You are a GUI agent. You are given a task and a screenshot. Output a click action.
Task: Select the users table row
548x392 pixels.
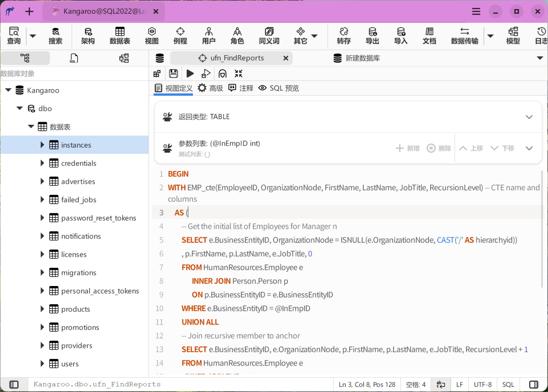[75, 364]
